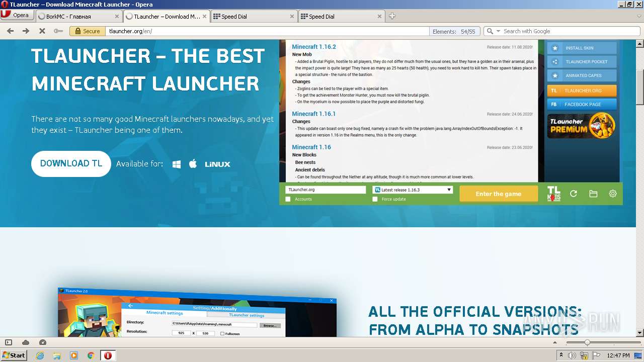Open the Latest release 1.16.3 dropdown
Image resolution: width=644 pixels, height=362 pixels.
[413, 190]
